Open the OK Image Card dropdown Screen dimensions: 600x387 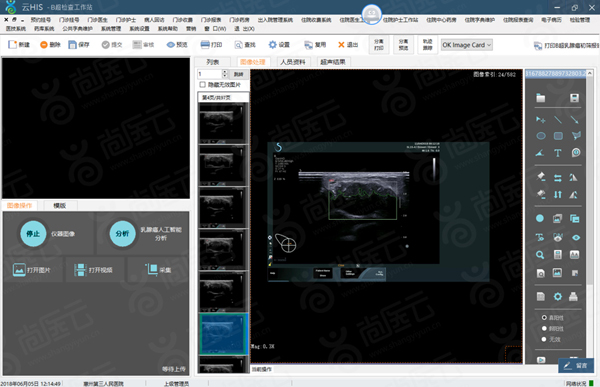point(466,45)
